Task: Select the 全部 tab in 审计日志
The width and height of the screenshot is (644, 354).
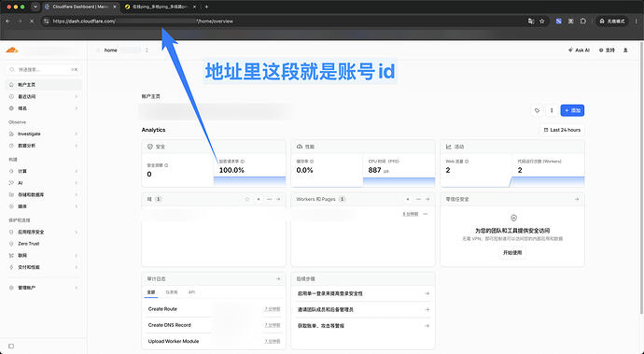Action: pos(151,292)
